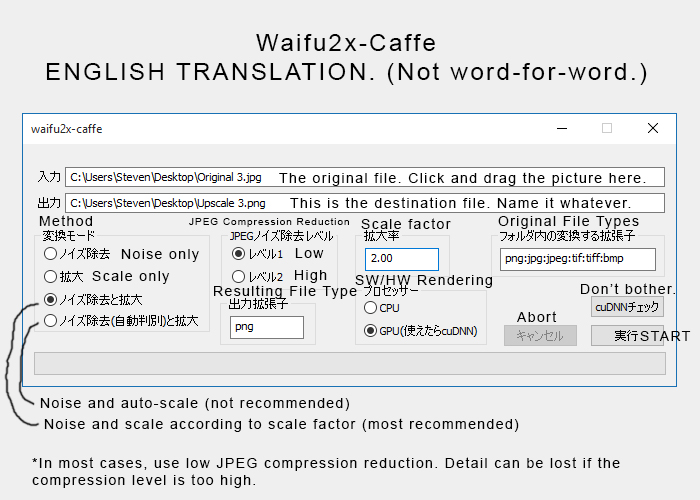Click the キャンセル Abort button
The image size is (700, 500).
tap(540, 335)
